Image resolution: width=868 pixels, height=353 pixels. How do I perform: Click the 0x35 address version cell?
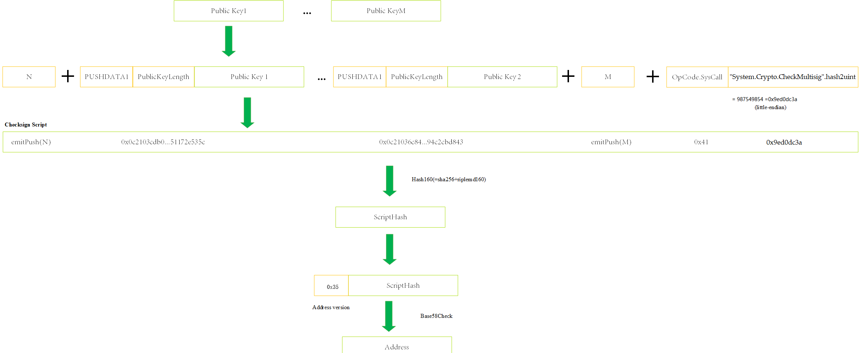click(331, 286)
